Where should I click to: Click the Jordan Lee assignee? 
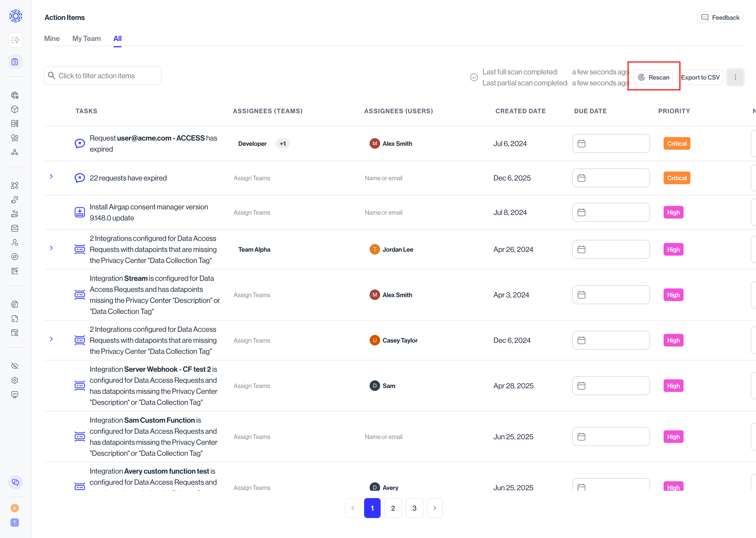click(392, 250)
